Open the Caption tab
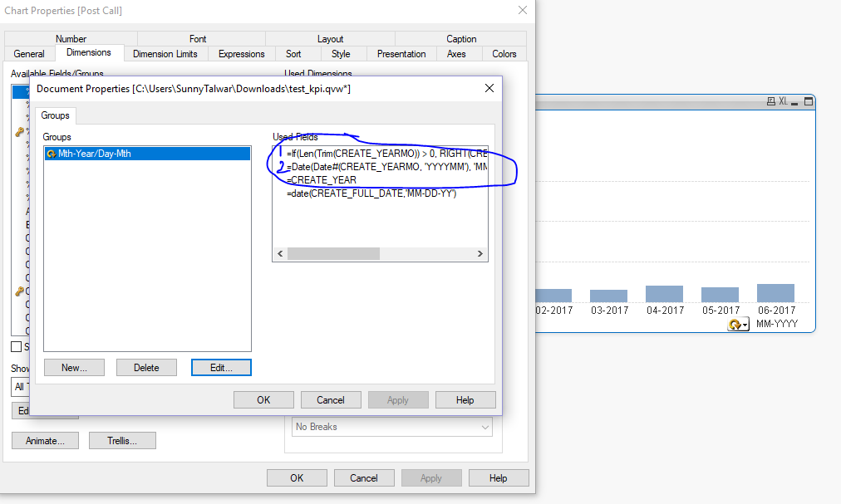The width and height of the screenshot is (841, 504). (x=461, y=38)
